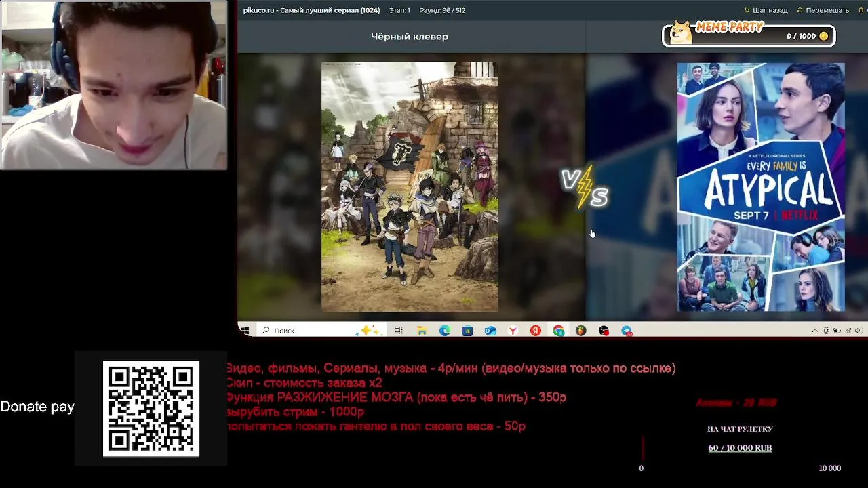Viewport: 868px width, 488px height.
Task: Open the Windows Start menu
Action: pyautogui.click(x=245, y=331)
